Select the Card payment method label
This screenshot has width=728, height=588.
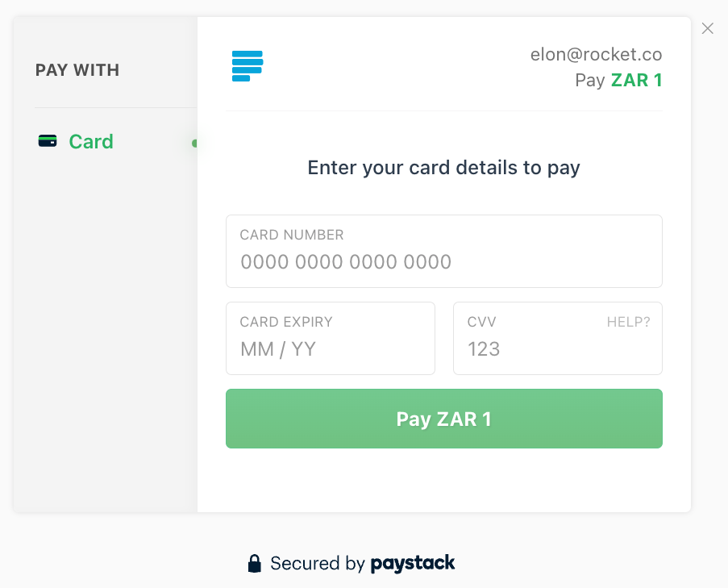[91, 141]
